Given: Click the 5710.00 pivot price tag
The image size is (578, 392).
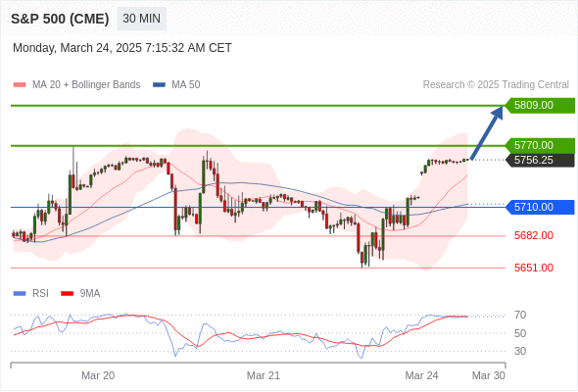Looking at the screenshot, I should (x=540, y=207).
